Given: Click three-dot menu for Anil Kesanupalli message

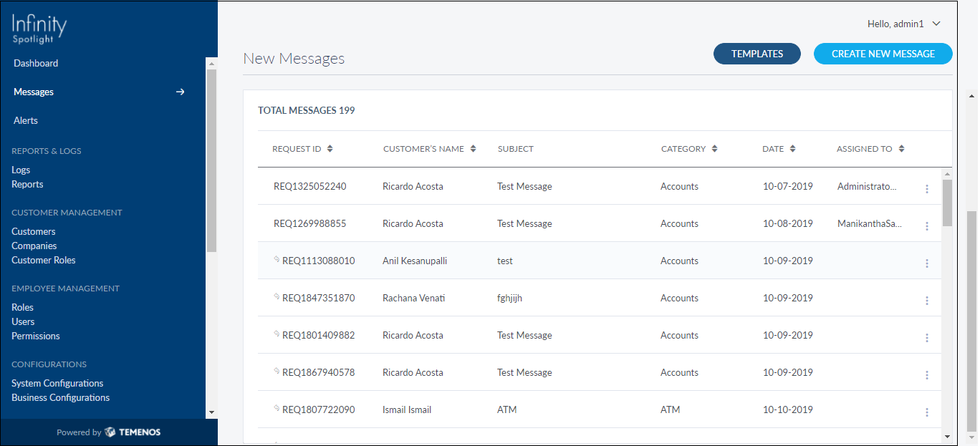Looking at the screenshot, I should 926,263.
